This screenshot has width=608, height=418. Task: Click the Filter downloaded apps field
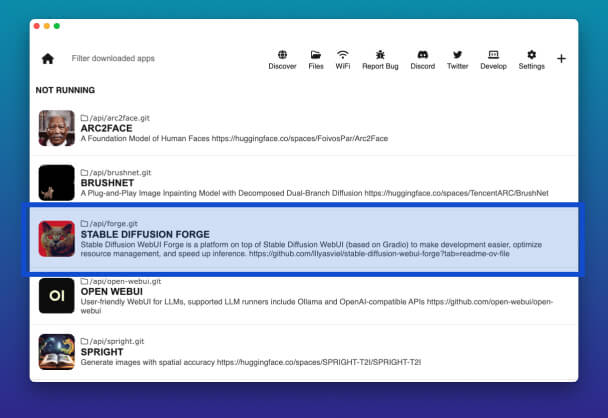(x=150, y=58)
